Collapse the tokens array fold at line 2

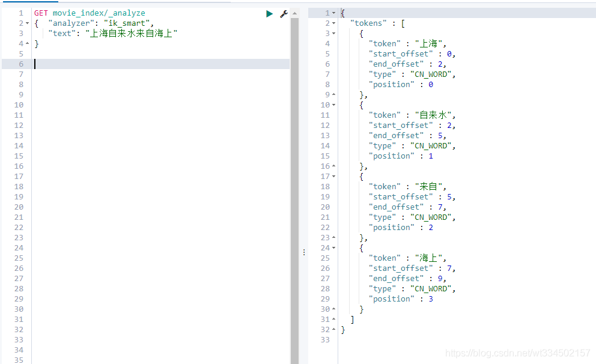point(333,23)
